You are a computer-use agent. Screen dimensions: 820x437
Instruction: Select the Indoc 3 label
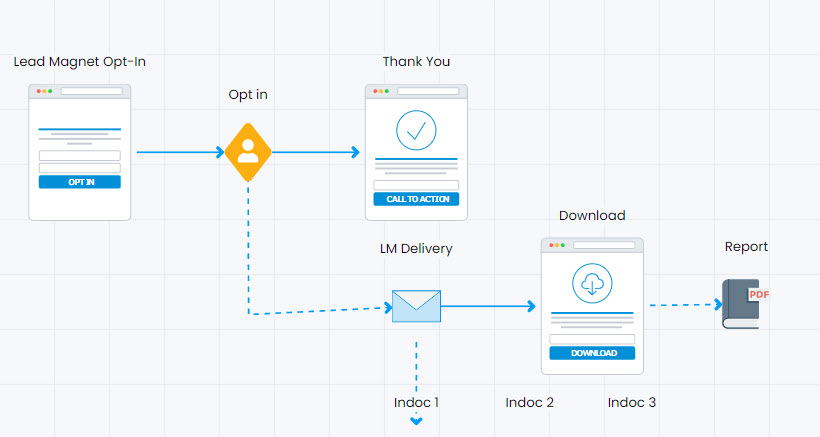click(632, 402)
